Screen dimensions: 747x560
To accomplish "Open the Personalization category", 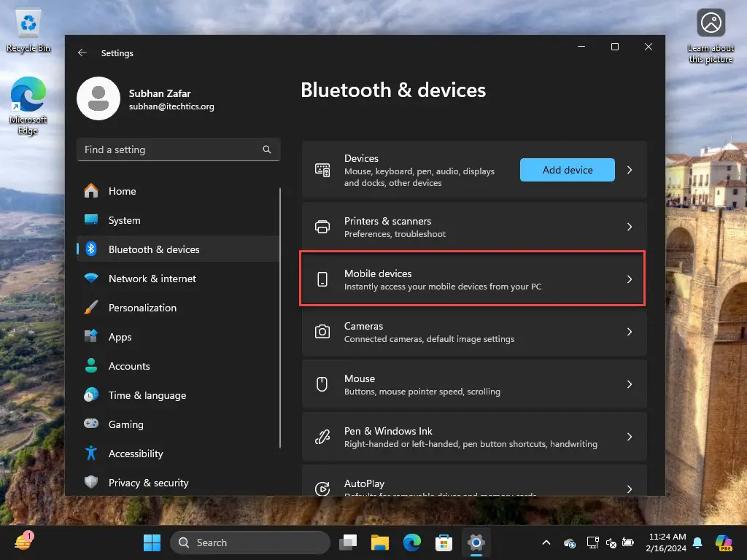I will coord(178,308).
